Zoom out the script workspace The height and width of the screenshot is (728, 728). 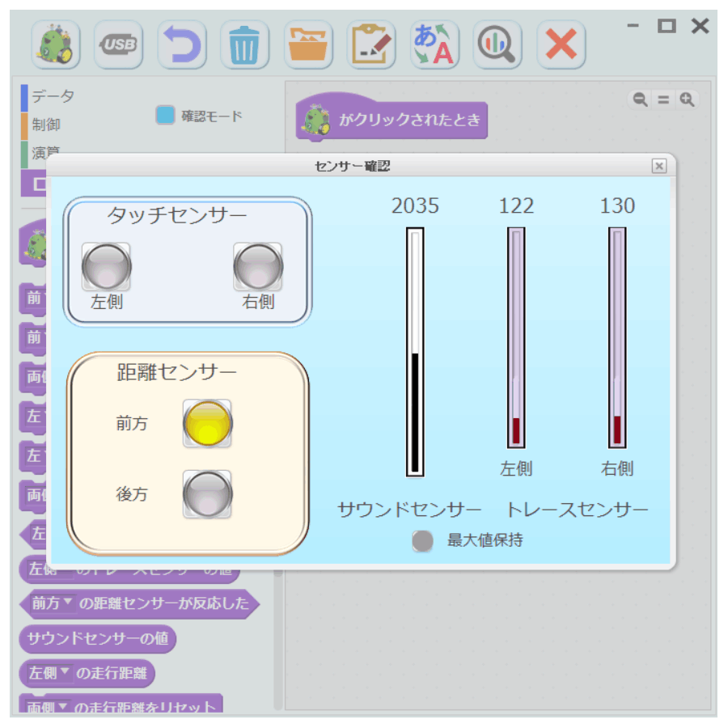coord(641,99)
